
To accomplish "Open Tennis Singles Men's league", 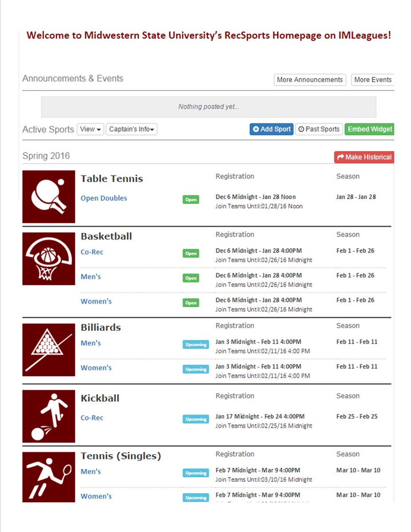I will (90, 472).
